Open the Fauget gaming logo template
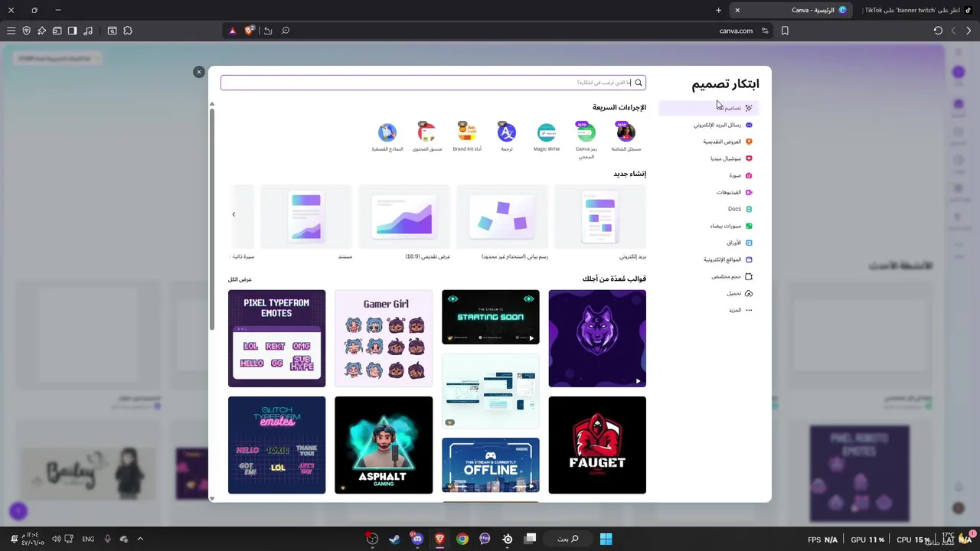980x551 pixels. pos(597,445)
